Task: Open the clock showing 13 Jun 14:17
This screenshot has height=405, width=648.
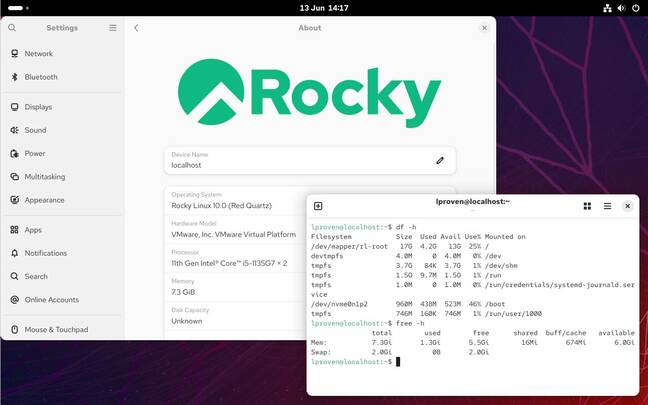Action: 324,8
